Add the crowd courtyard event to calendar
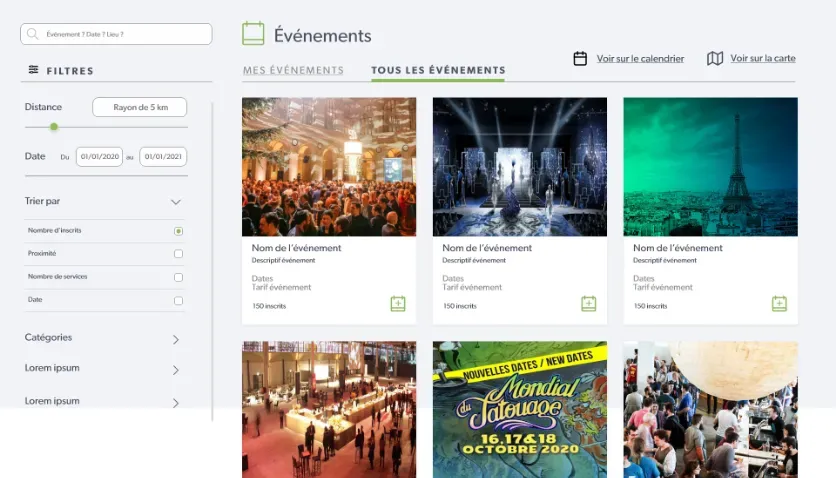This screenshot has height=478, width=836. click(398, 304)
